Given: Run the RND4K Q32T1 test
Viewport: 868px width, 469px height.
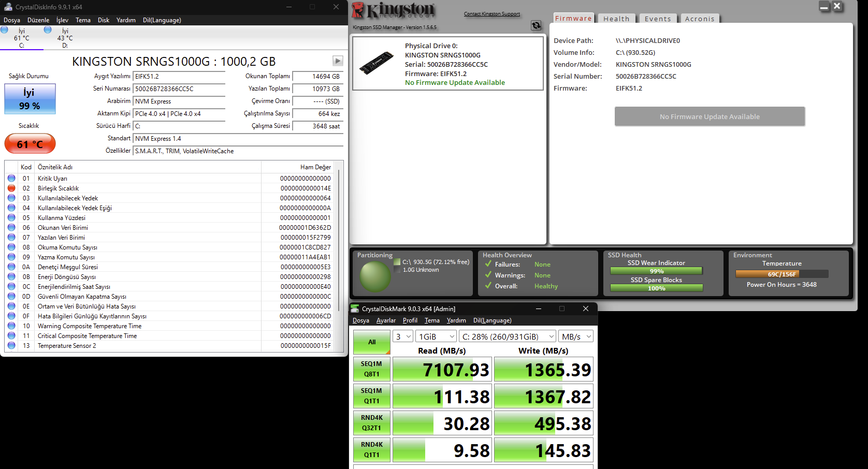Looking at the screenshot, I should coord(372,423).
